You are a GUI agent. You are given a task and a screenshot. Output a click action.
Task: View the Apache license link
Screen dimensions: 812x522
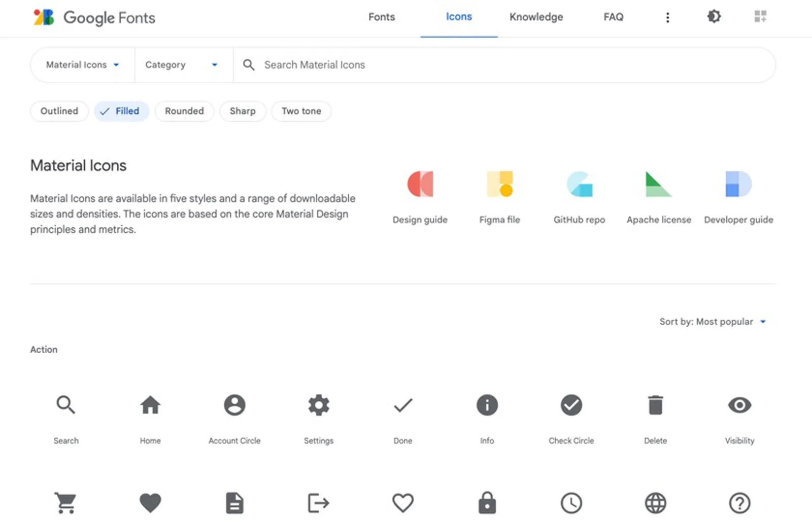click(659, 198)
